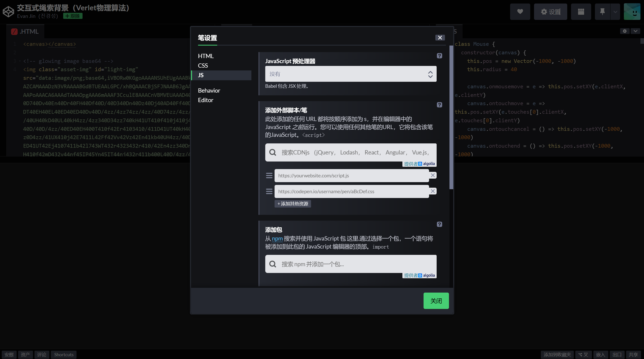Click the pen title 交互式绳索背景
Screen dimensions: 644x359
click(73, 8)
